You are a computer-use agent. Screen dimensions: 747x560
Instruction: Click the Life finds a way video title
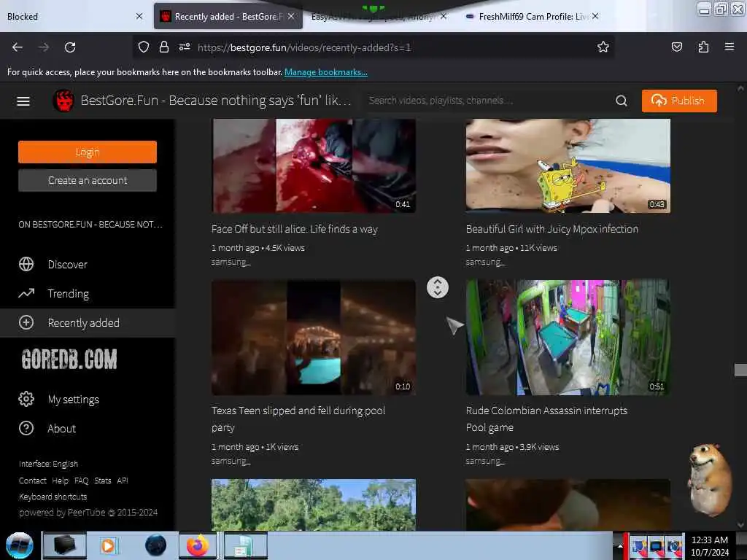(295, 229)
